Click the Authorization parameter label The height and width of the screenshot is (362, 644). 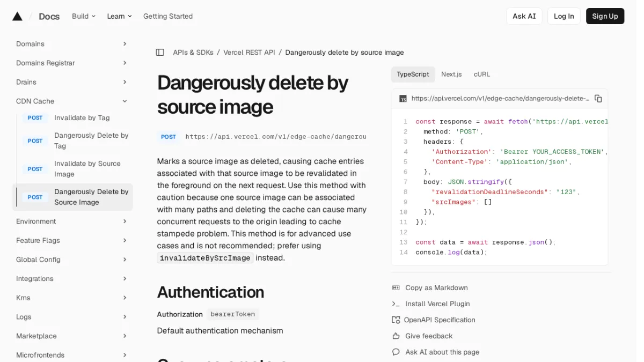point(180,314)
